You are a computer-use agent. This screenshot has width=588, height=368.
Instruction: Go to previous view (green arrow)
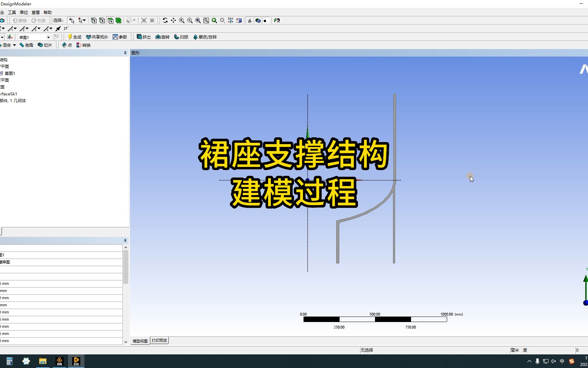click(x=214, y=20)
